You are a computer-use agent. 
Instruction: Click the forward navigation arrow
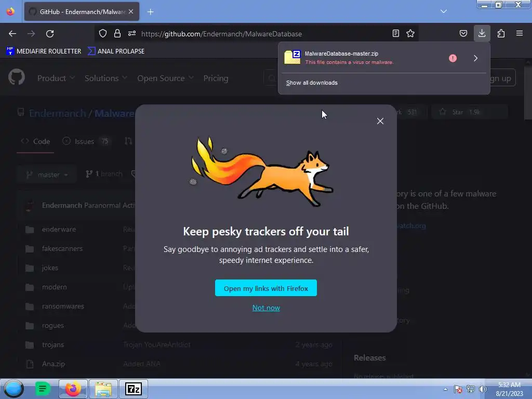click(31, 34)
